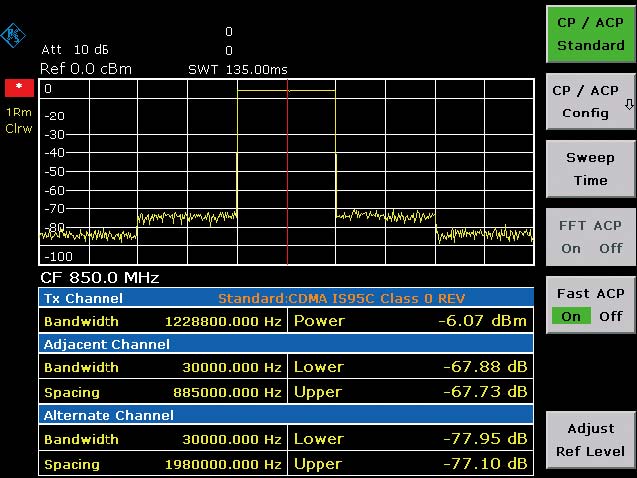
Task: Click the CF 850.0 MHz center frequency label
Action: 100,277
